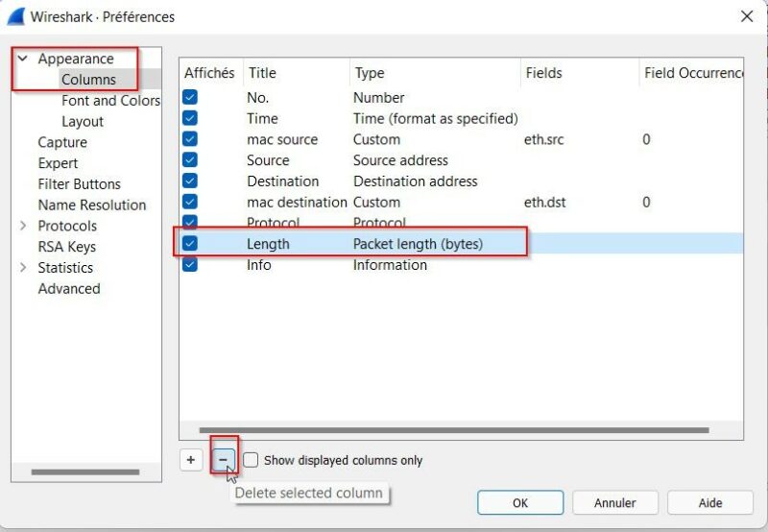Toggle the Info column checkbox
768x532 pixels.
(190, 264)
